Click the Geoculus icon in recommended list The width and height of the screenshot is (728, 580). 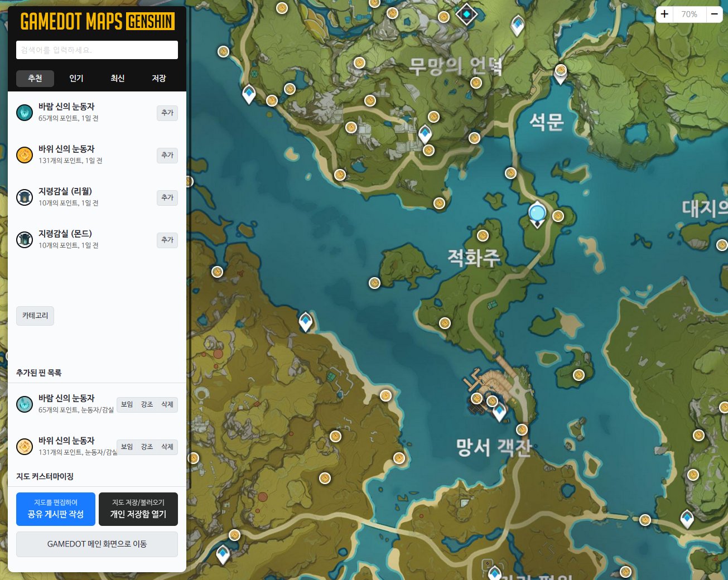click(x=25, y=155)
